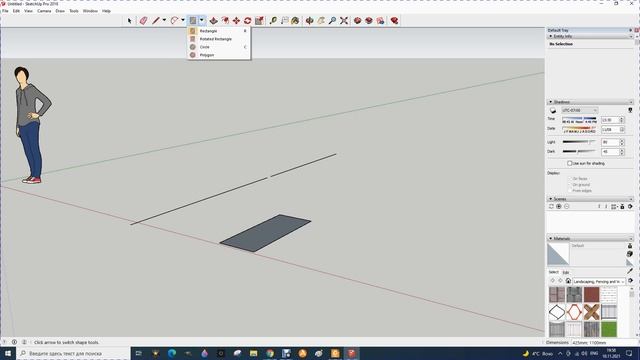The image size is (640, 360).
Task: Activate the Offset tool
Action: coord(225,20)
